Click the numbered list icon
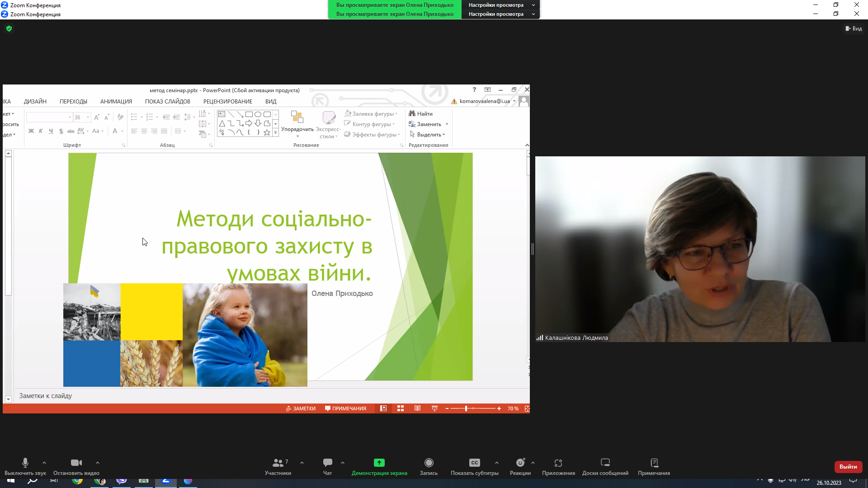The image size is (868, 488). tap(150, 117)
